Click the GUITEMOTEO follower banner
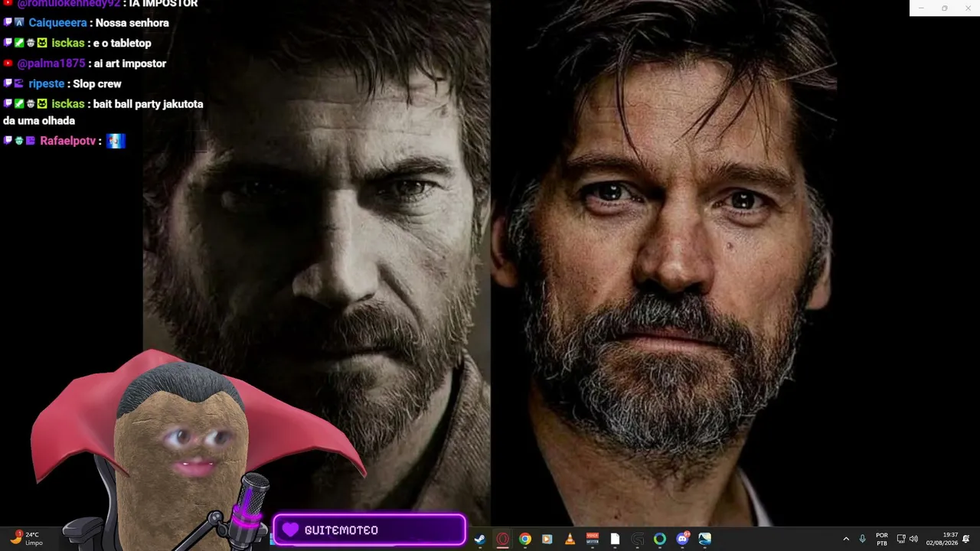 (x=369, y=530)
